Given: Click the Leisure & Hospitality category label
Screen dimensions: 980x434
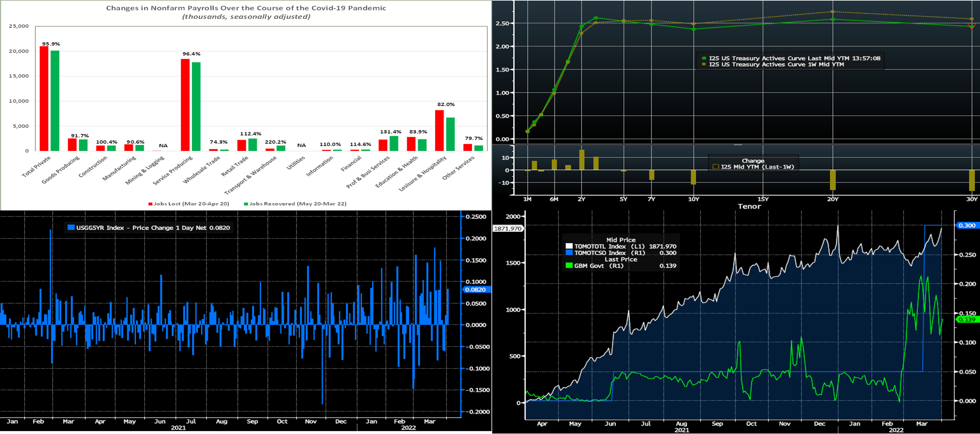Looking at the screenshot, I should pyautogui.click(x=422, y=173).
